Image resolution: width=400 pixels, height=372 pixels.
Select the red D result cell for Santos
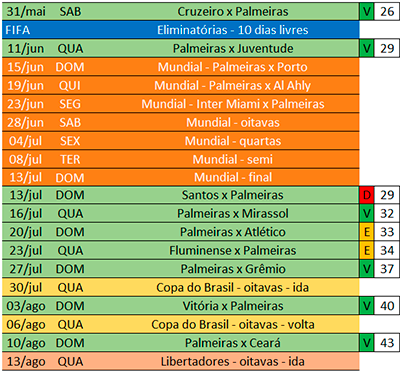tap(367, 195)
